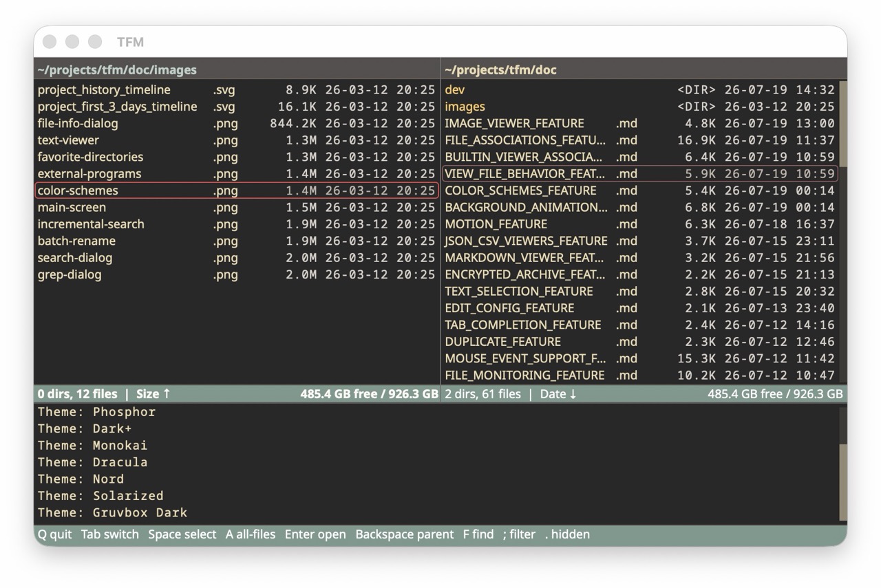Select DUPLICATE_FEATURE markdown file
Viewport: 881px width, 588px height.
[640, 342]
